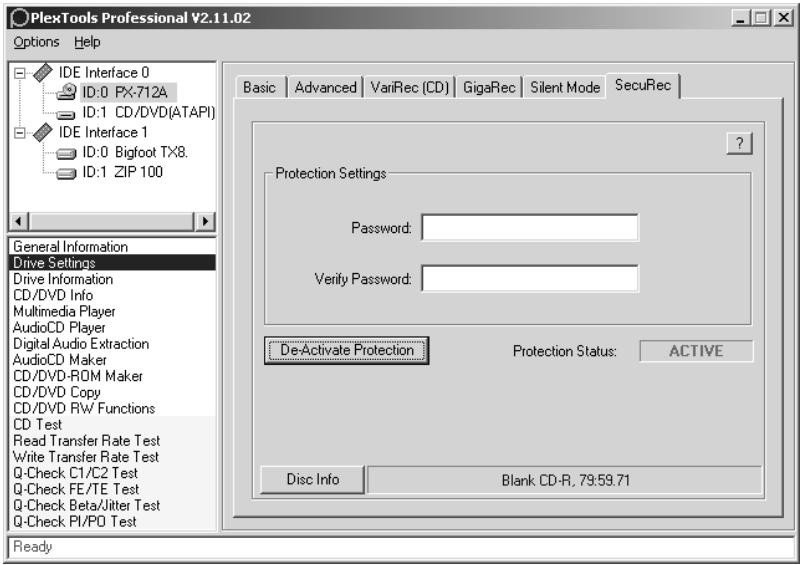The height and width of the screenshot is (565, 801).
Task: Click the IDE Interface 0 controller icon
Action: [x=42, y=73]
